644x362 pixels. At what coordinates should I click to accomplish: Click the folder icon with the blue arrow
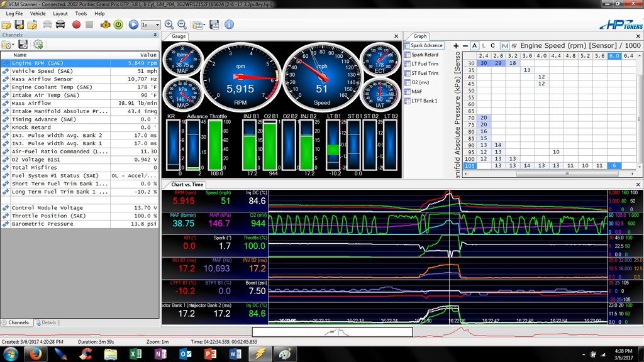(x=32, y=25)
